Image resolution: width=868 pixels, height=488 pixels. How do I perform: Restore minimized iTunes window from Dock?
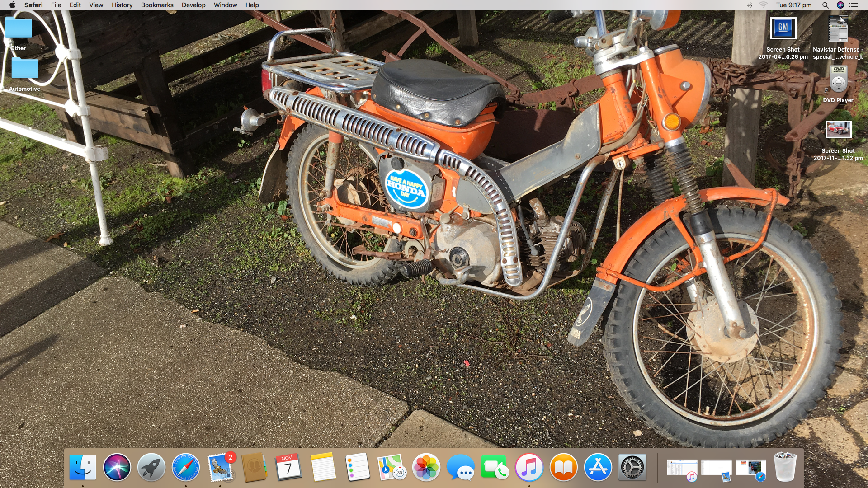click(682, 469)
